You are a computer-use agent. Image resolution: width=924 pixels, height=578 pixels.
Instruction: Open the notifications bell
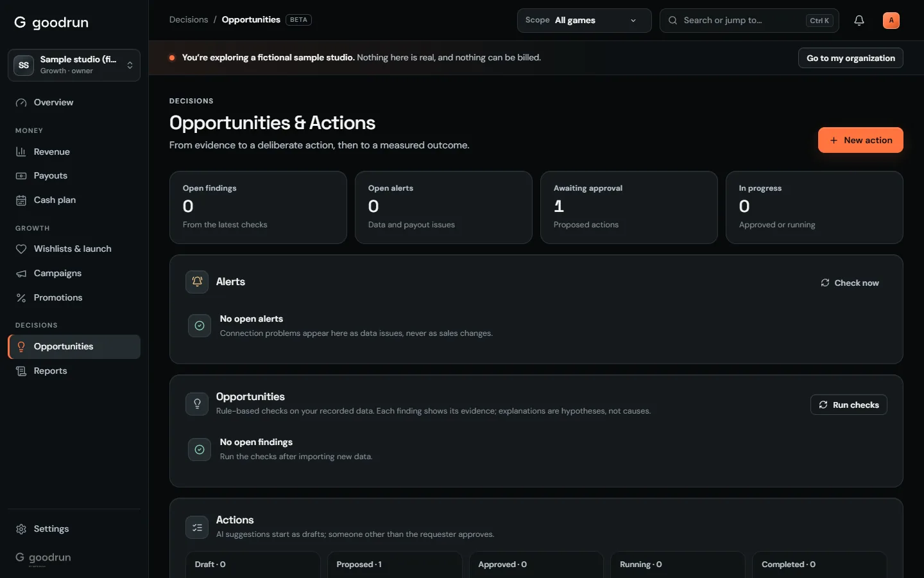(x=859, y=21)
